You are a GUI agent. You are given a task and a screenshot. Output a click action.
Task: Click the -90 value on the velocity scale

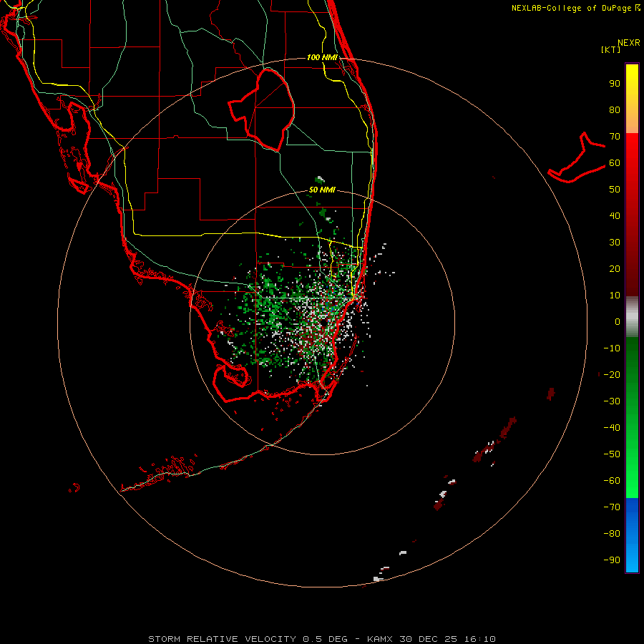pos(612,560)
